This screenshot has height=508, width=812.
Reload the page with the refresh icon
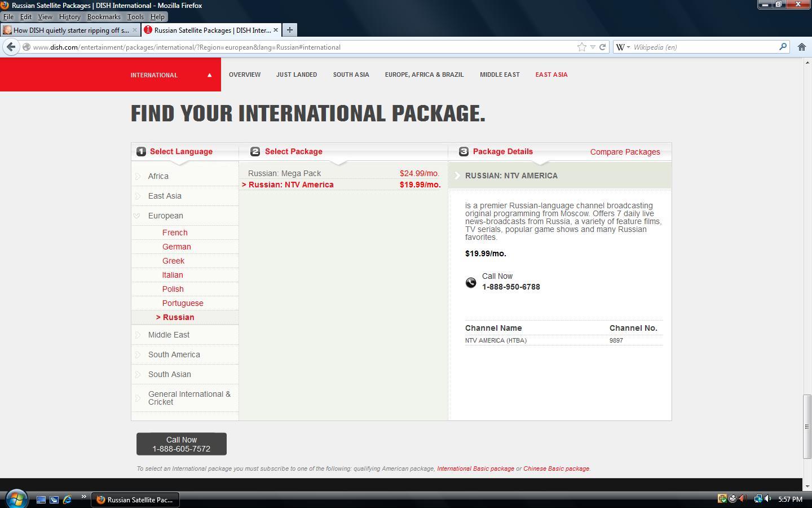(602, 47)
